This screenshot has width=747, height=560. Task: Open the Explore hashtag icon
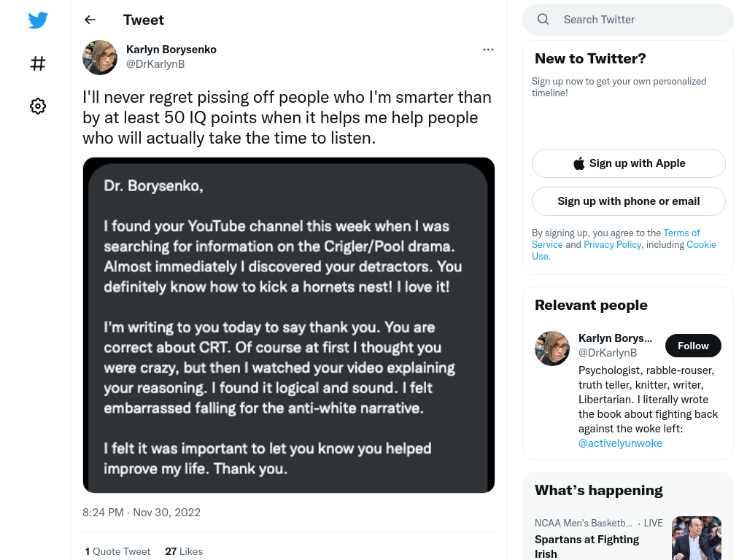click(38, 63)
